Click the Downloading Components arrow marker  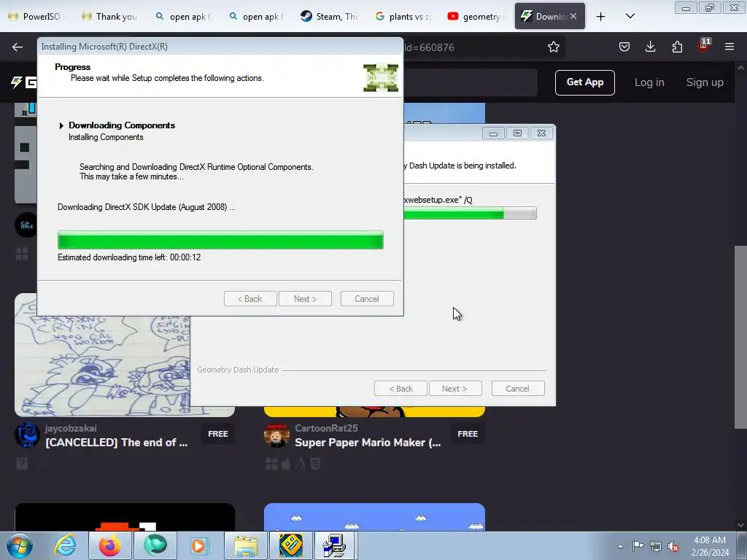click(61, 125)
